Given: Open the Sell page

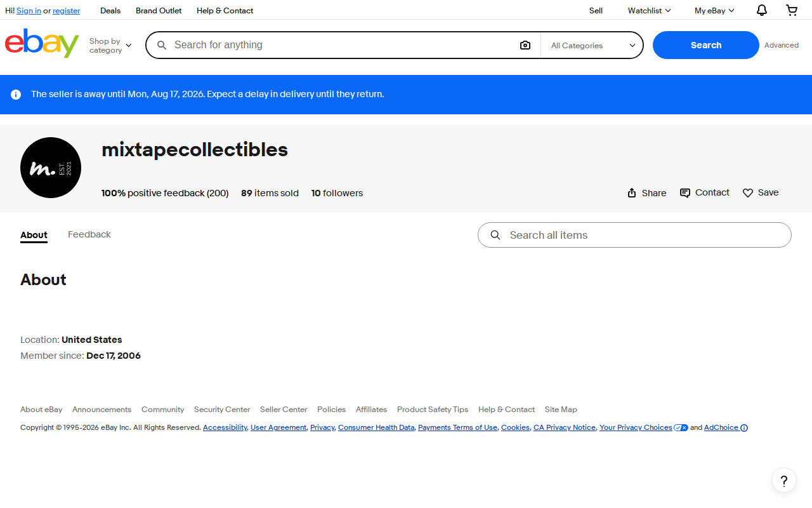Looking at the screenshot, I should tap(596, 11).
